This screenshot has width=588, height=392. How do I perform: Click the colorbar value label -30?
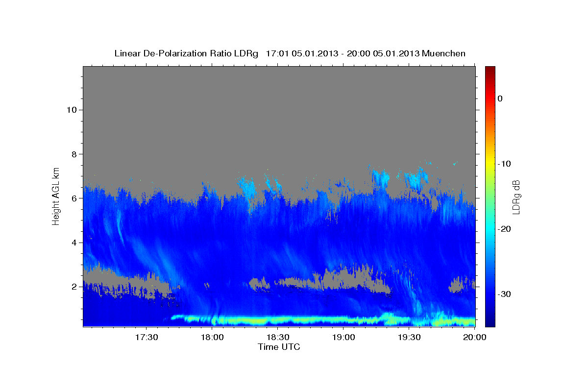(x=504, y=294)
